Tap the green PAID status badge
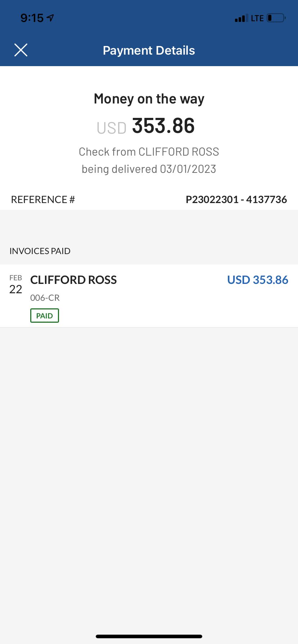Screen dimensions: 298x644 tap(45, 316)
